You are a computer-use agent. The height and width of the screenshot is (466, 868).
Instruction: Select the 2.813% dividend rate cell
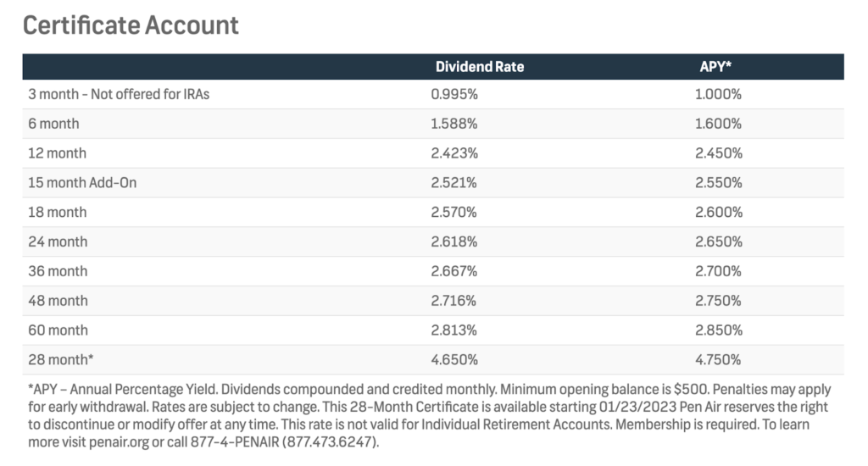click(x=454, y=330)
